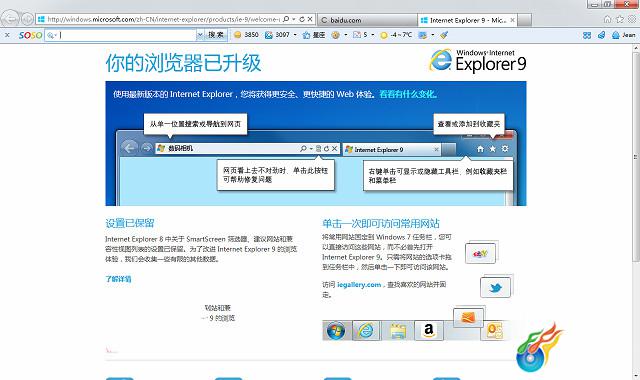Open the address bar search dropdown arrow
The width and height of the screenshot is (640, 380).
293,19
